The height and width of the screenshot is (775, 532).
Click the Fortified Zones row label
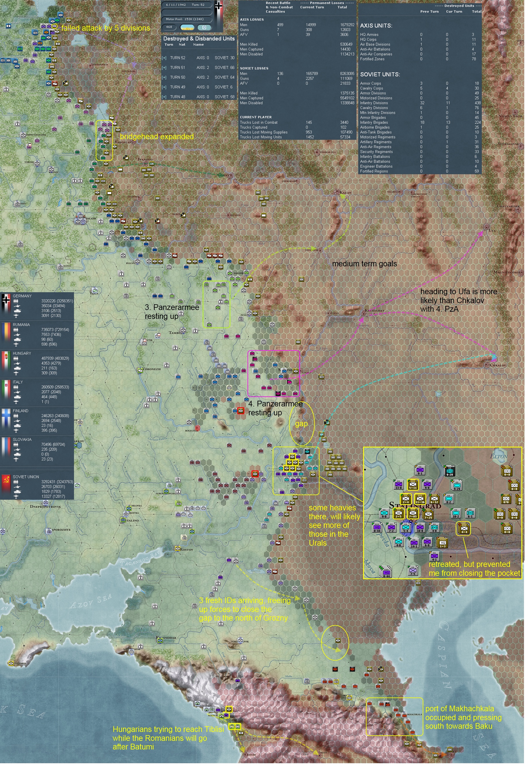pos(372,59)
